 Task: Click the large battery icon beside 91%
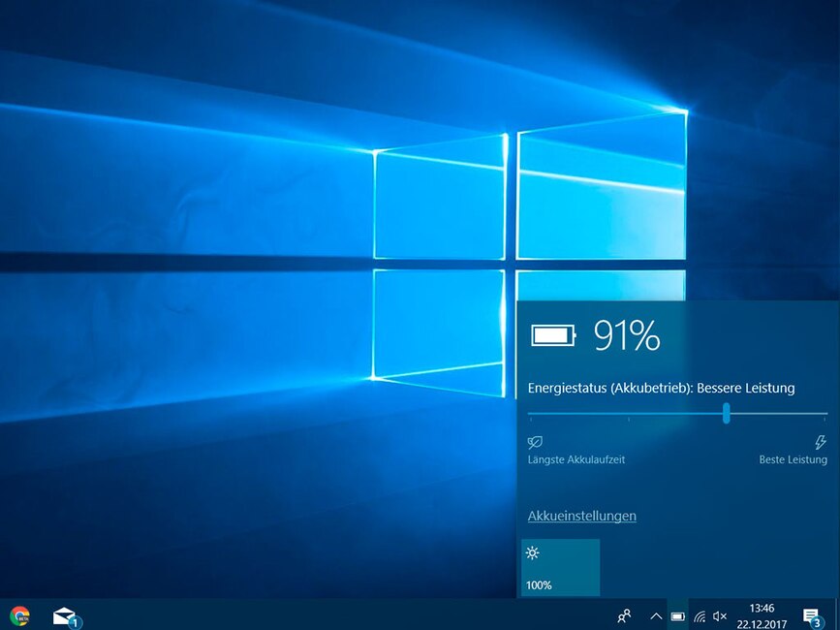point(552,336)
